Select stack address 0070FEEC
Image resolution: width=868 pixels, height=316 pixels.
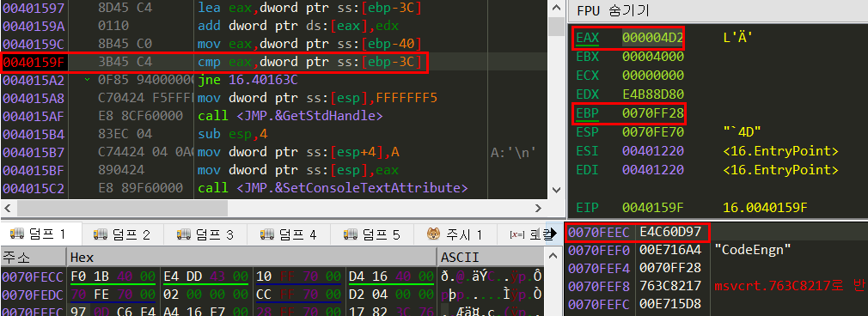tap(599, 232)
